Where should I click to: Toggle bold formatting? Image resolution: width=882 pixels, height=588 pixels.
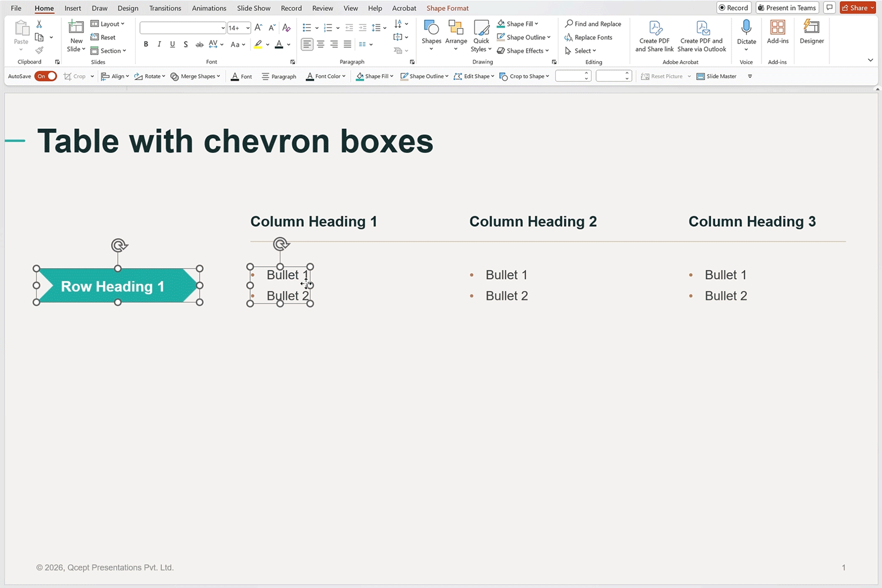point(146,44)
